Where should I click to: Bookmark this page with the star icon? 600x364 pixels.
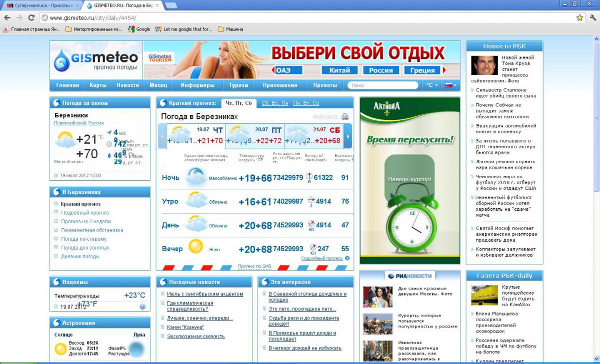579,17
